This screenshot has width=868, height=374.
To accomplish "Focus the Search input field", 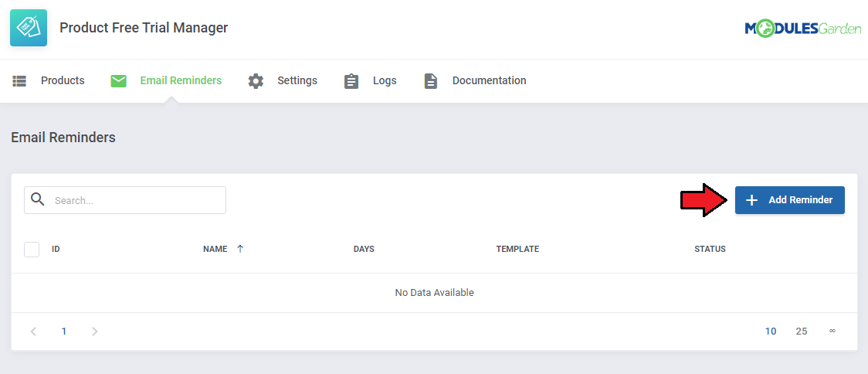I will tap(125, 200).
